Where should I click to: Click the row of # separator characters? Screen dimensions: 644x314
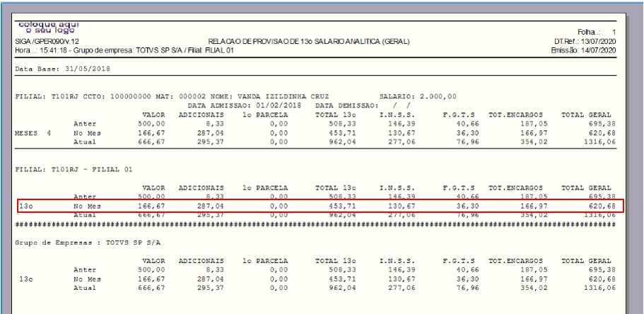click(x=315, y=225)
